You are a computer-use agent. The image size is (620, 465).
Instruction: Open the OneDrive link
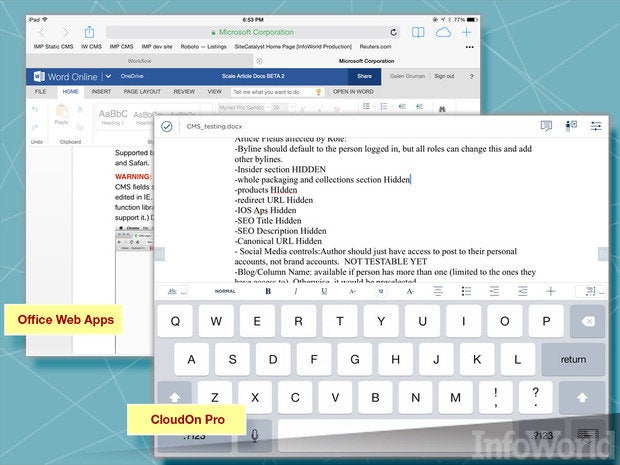132,76
